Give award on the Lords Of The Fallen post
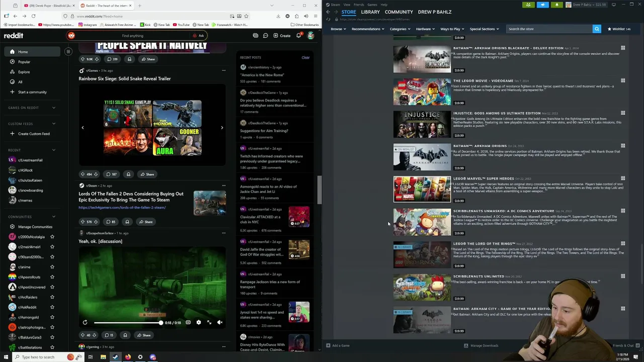Viewport: 644px width, 362px height. (x=127, y=222)
